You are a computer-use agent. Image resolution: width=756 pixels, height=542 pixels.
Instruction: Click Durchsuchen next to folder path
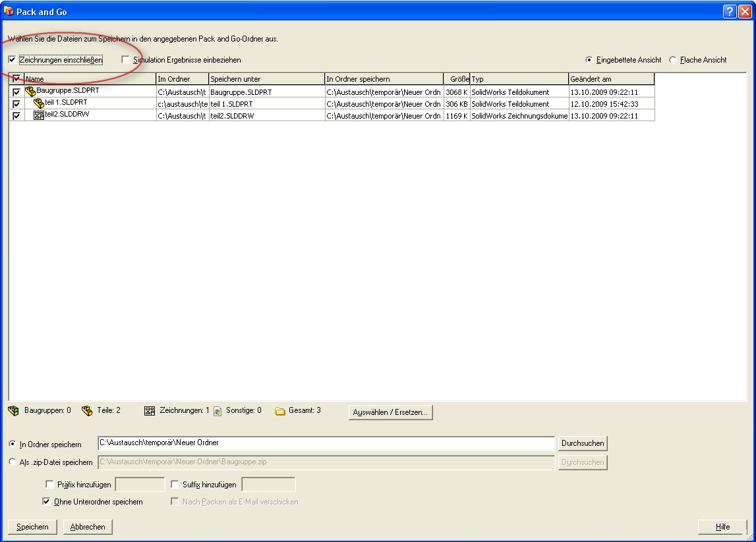pyautogui.click(x=583, y=443)
